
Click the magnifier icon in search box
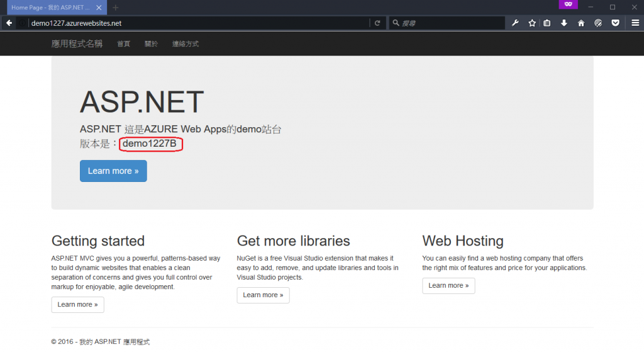pos(396,23)
